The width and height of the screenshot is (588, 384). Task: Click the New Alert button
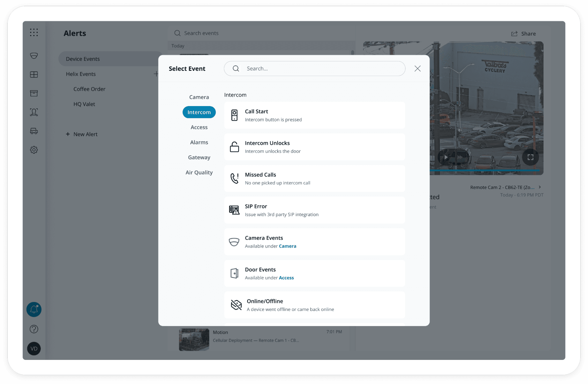coord(81,134)
